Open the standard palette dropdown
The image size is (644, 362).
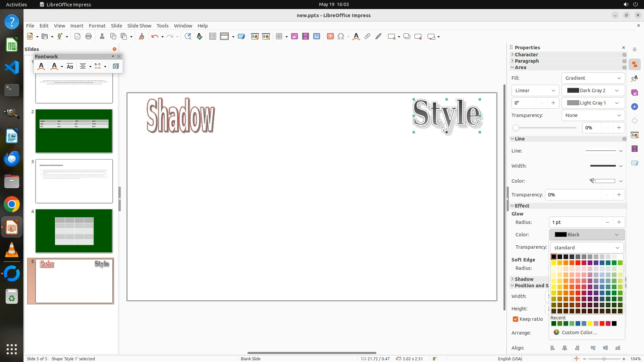587,248
